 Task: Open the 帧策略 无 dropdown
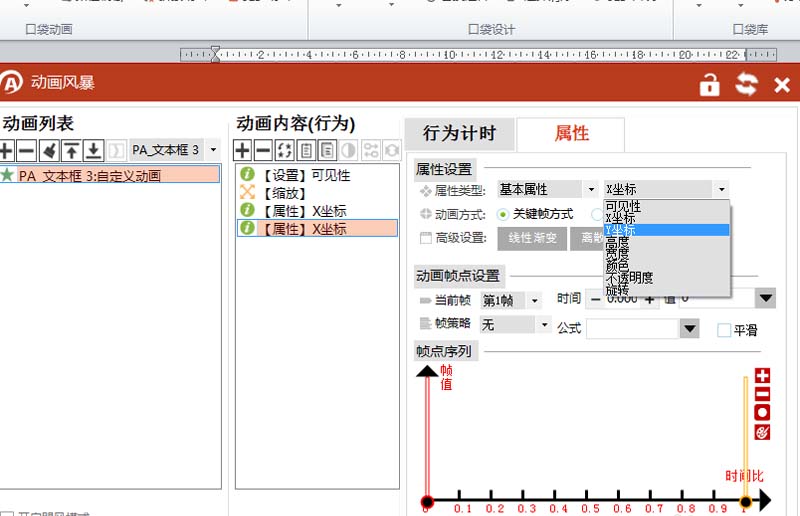point(544,324)
